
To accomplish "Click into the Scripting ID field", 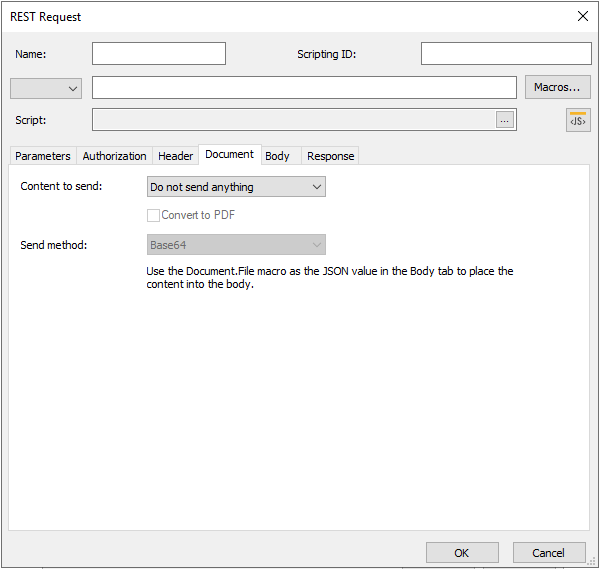I will (506, 54).
